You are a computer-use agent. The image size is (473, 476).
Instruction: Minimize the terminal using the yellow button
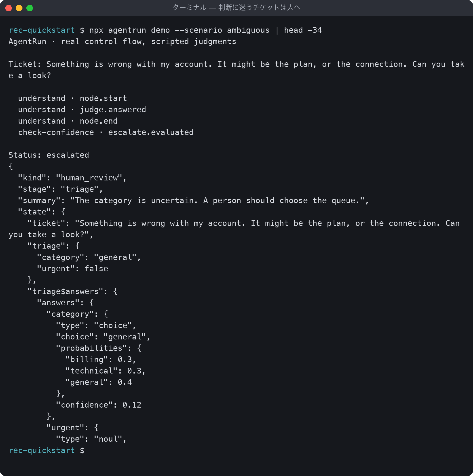[19, 8]
